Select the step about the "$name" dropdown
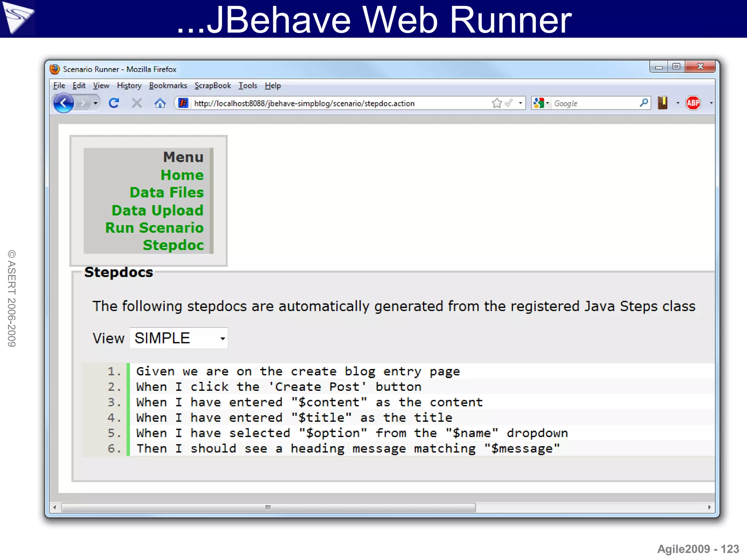Image resolution: width=747 pixels, height=560 pixels. 352,433
